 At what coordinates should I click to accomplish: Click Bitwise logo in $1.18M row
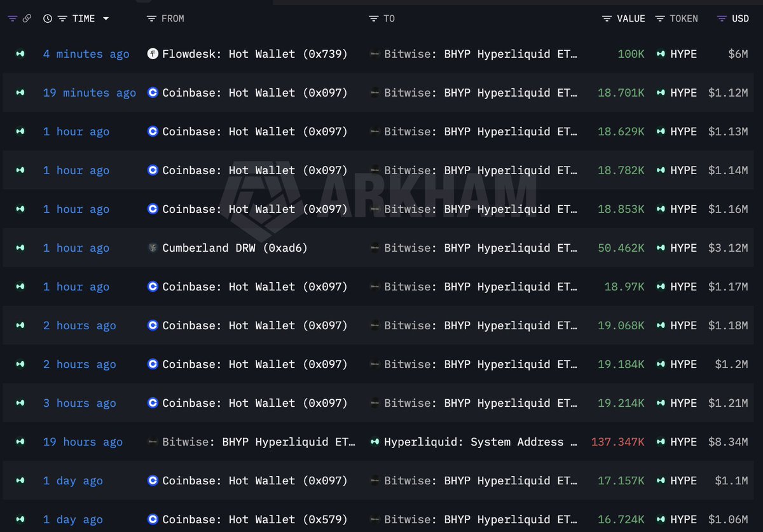pyautogui.click(x=375, y=325)
